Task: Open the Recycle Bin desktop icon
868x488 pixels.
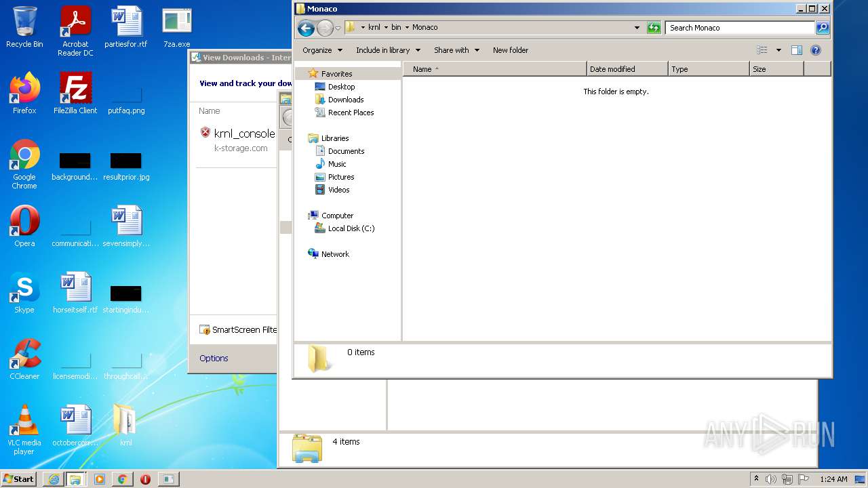Action: (x=24, y=27)
